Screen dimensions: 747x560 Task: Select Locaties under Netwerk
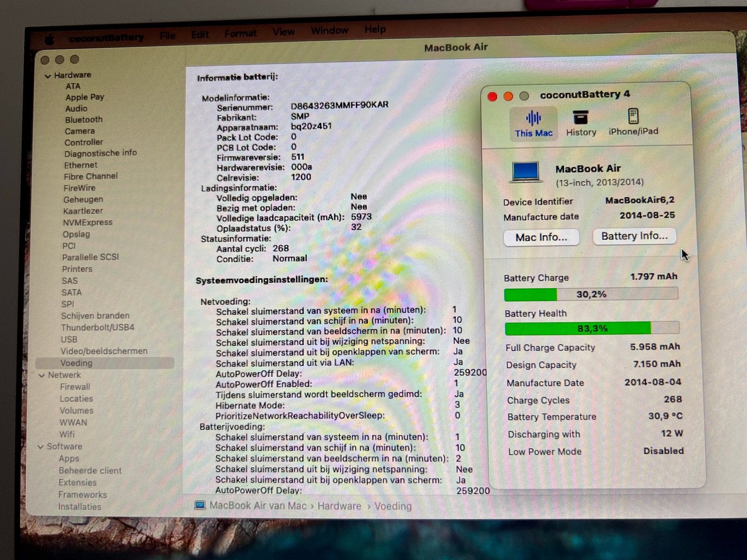tap(76, 399)
